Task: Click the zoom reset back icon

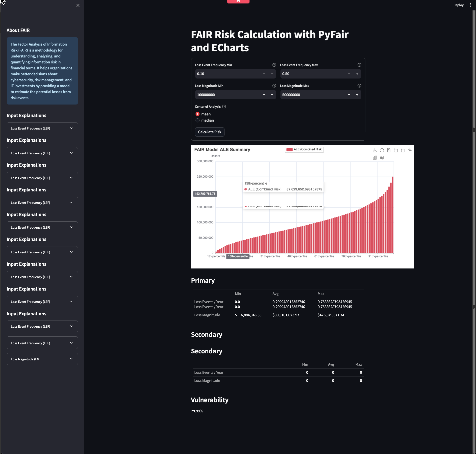Action: (x=403, y=150)
